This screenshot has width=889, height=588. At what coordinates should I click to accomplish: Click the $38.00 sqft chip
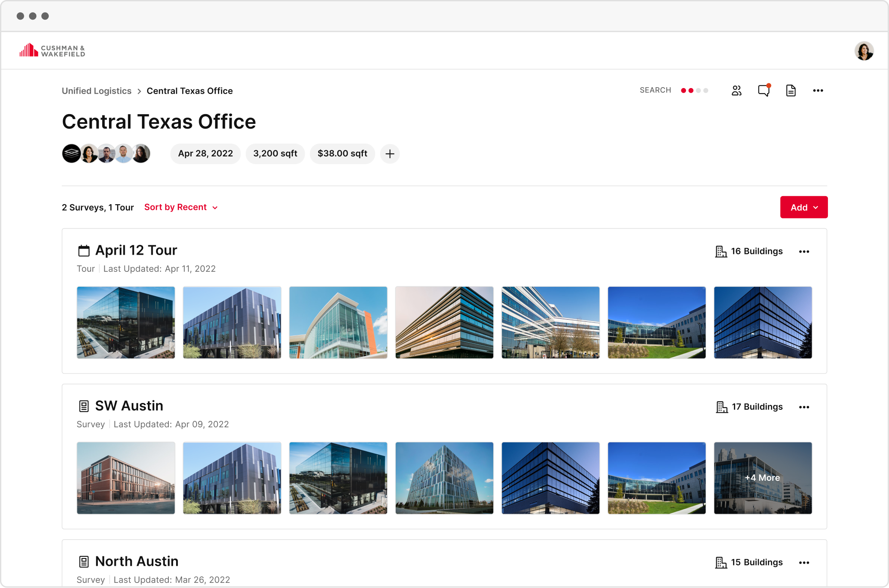click(342, 154)
